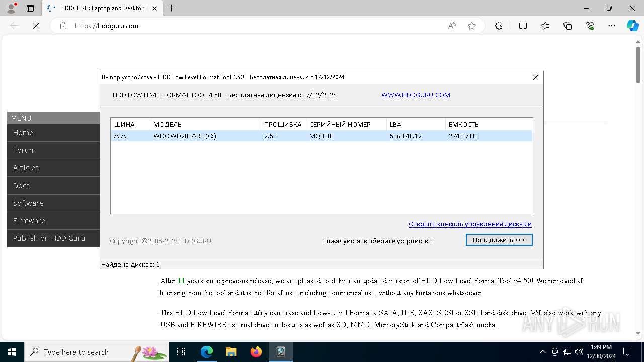Viewport: 644px width, 362px height.
Task: Click the scrollbar down arrow
Action: point(638,333)
